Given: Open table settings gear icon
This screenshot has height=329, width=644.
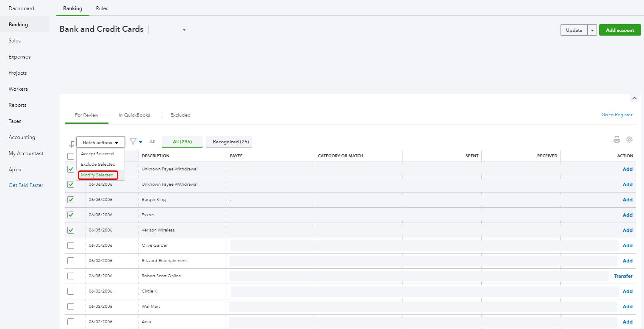Looking at the screenshot, I should tap(630, 139).
